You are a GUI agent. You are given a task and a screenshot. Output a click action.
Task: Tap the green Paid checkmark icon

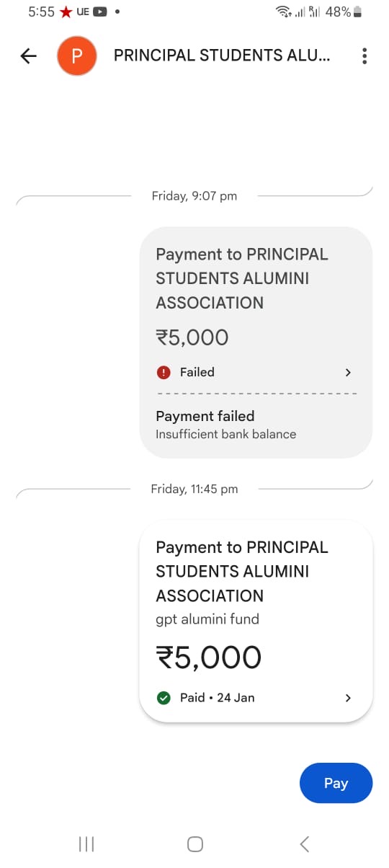tap(164, 698)
